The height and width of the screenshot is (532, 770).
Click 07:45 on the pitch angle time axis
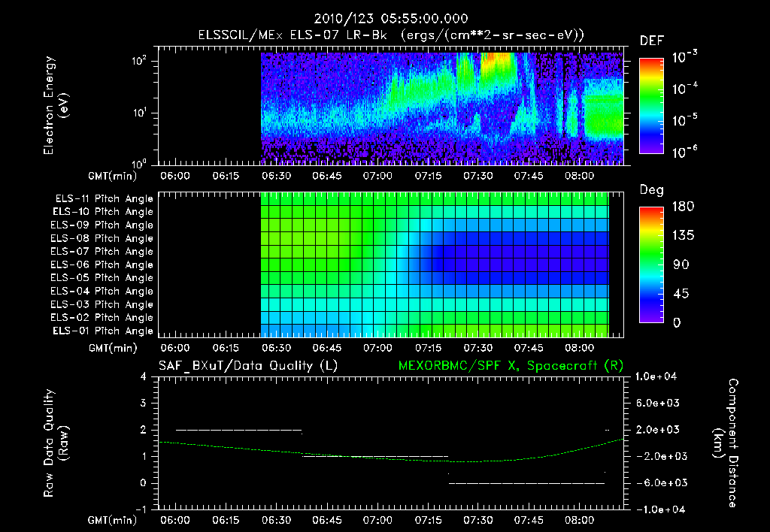tap(529, 348)
